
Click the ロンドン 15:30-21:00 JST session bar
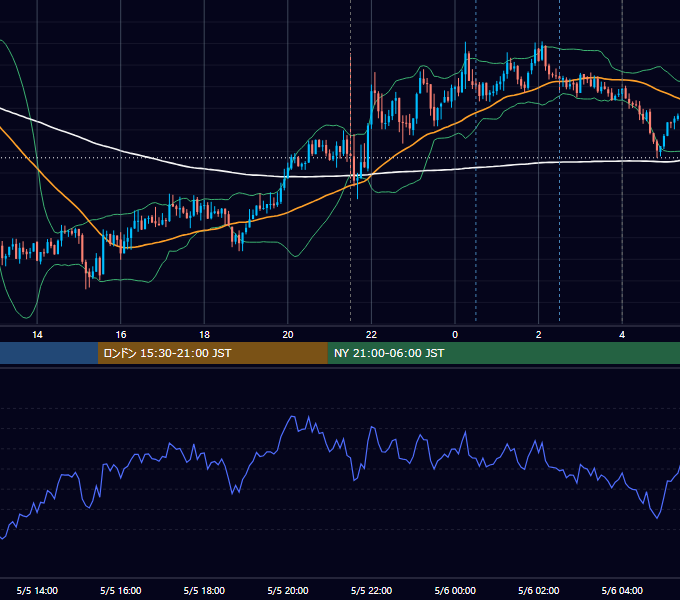coord(212,353)
